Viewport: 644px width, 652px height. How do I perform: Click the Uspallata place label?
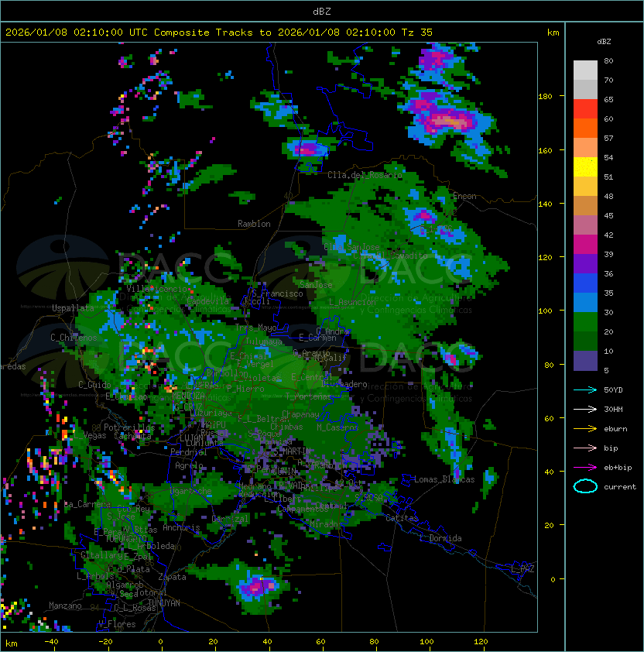click(x=73, y=308)
